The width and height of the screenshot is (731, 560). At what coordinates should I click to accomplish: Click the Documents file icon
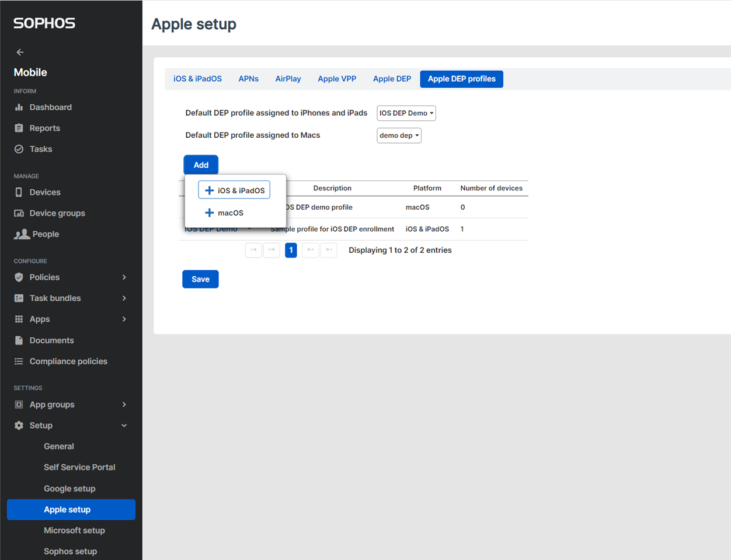(19, 340)
